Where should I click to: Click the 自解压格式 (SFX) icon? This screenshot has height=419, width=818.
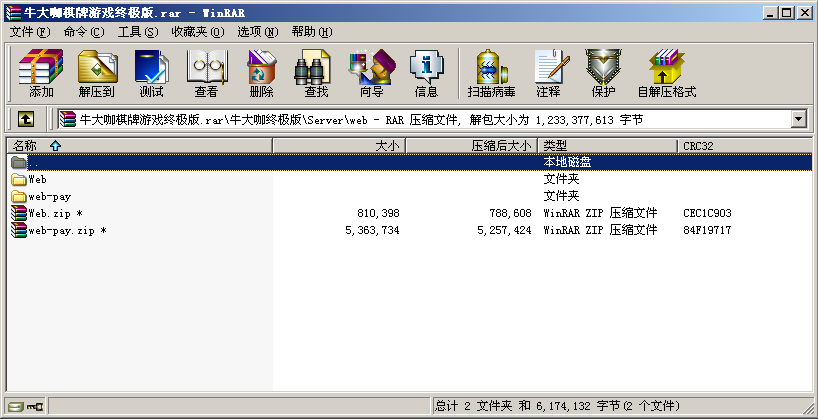[x=666, y=73]
